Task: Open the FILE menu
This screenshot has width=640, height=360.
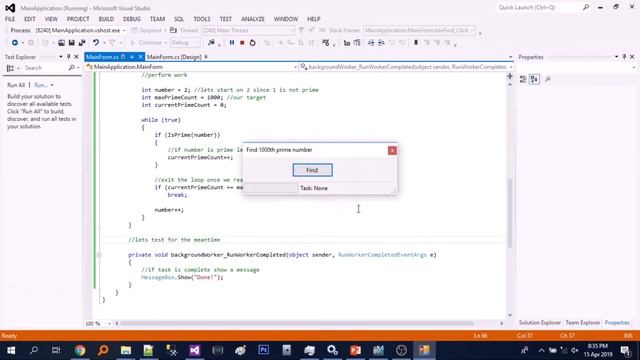Action: (x=10, y=19)
